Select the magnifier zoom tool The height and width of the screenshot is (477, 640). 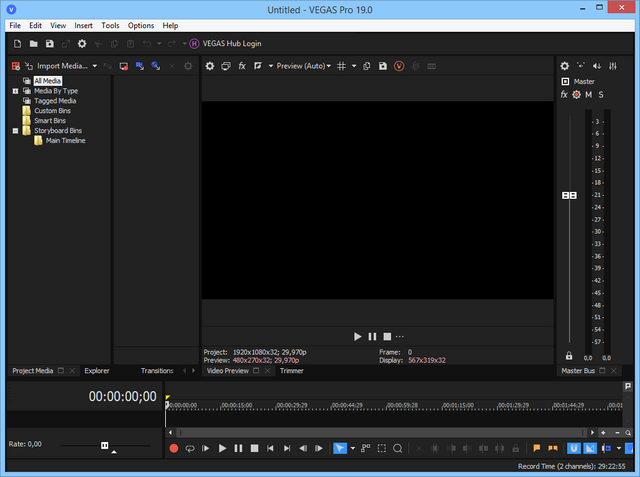pos(397,449)
